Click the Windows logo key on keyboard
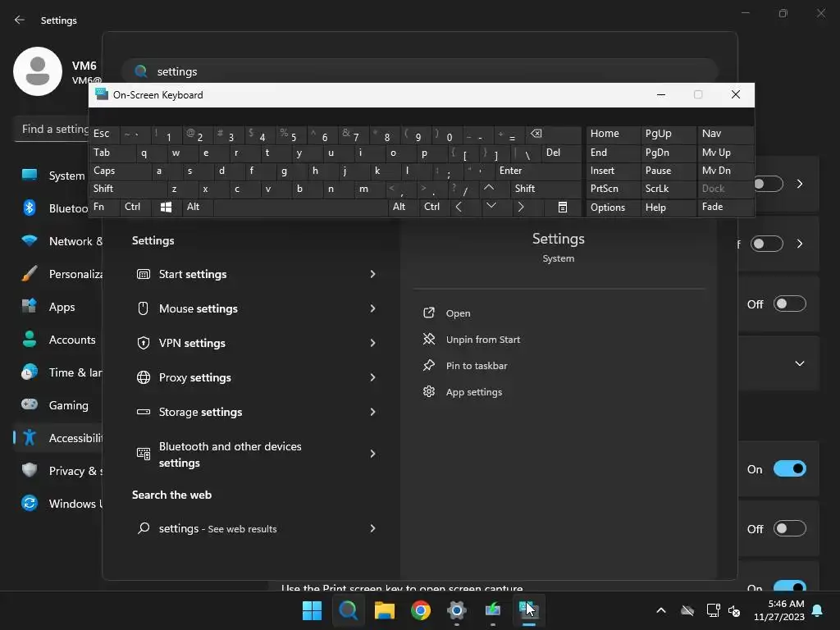This screenshot has height=630, width=840. pos(166,208)
